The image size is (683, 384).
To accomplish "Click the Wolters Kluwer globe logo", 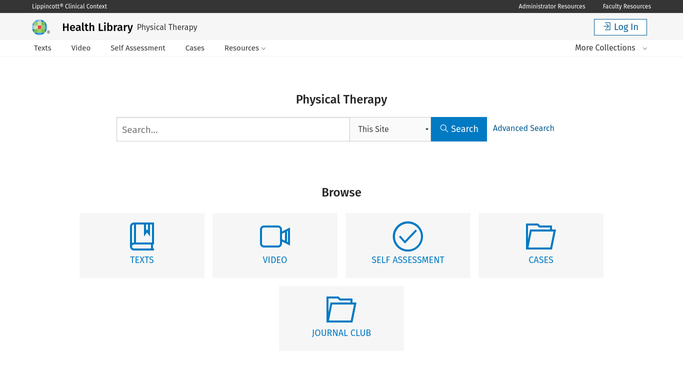I will click(x=40, y=27).
